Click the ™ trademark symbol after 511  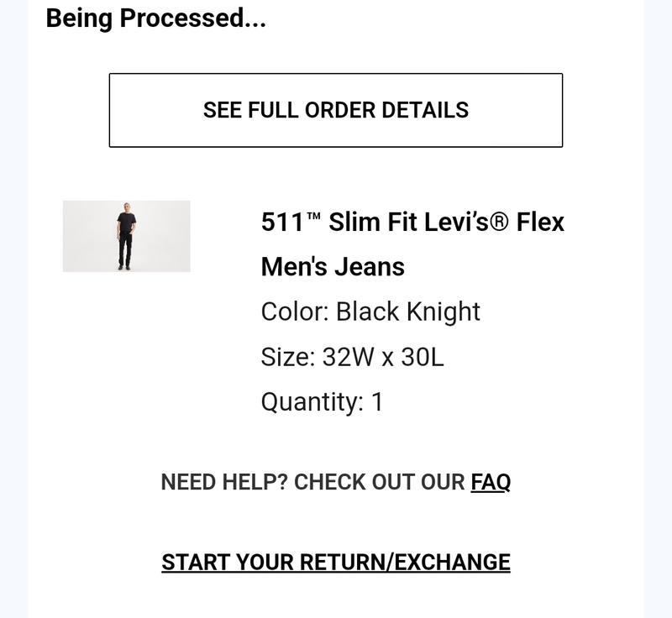tap(313, 217)
